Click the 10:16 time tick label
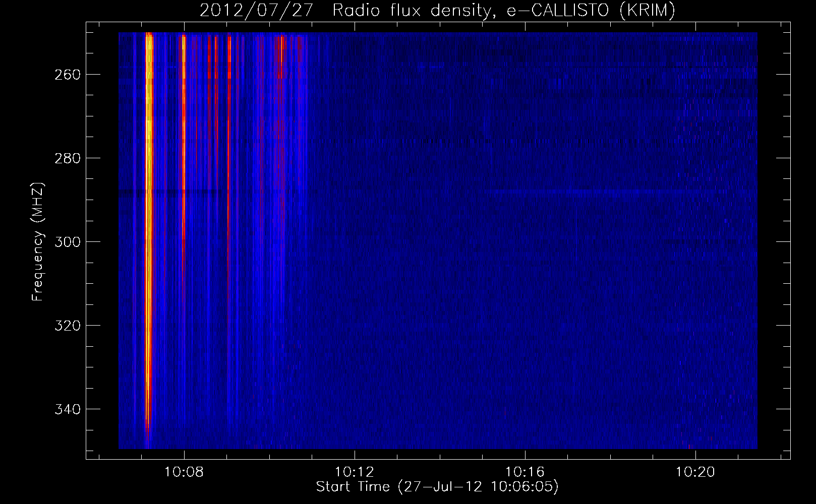The height and width of the screenshot is (504, 816). click(x=525, y=472)
